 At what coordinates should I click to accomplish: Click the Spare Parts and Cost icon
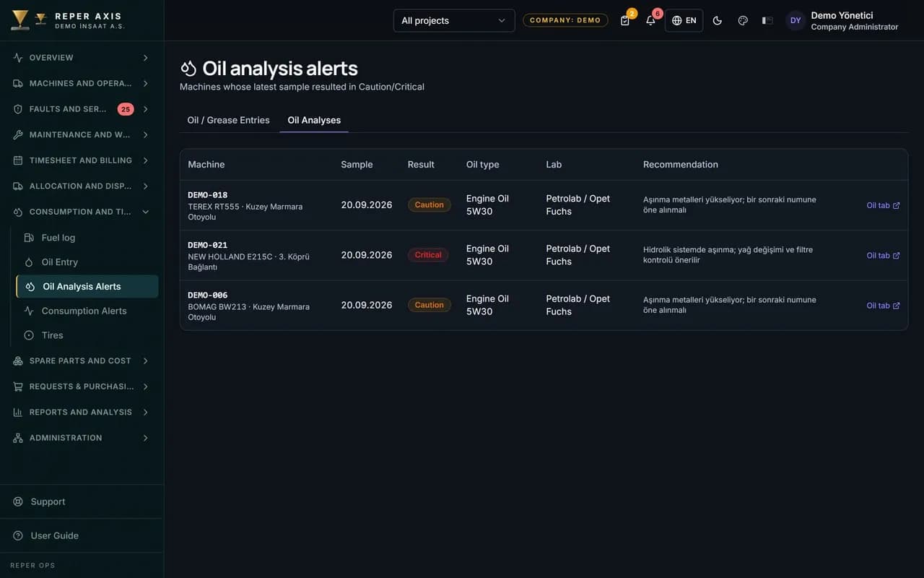tap(18, 361)
